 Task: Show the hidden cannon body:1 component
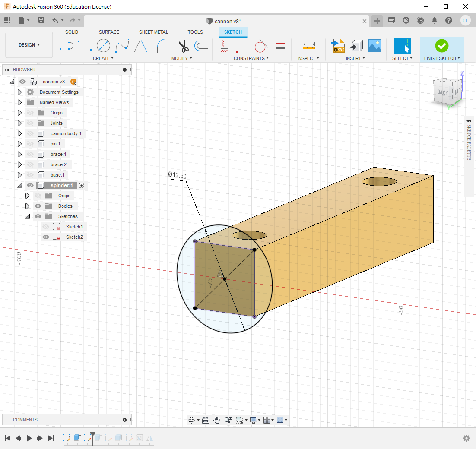(x=30, y=133)
